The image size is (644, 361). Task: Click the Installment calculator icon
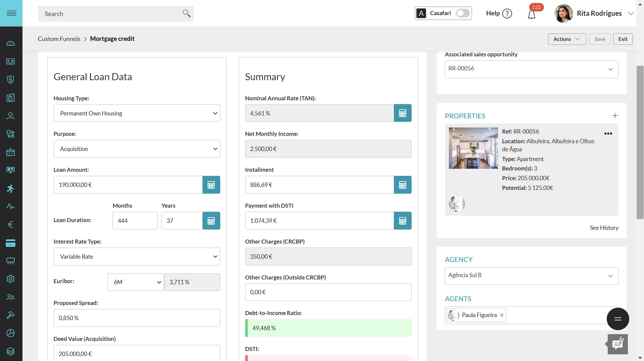(403, 185)
